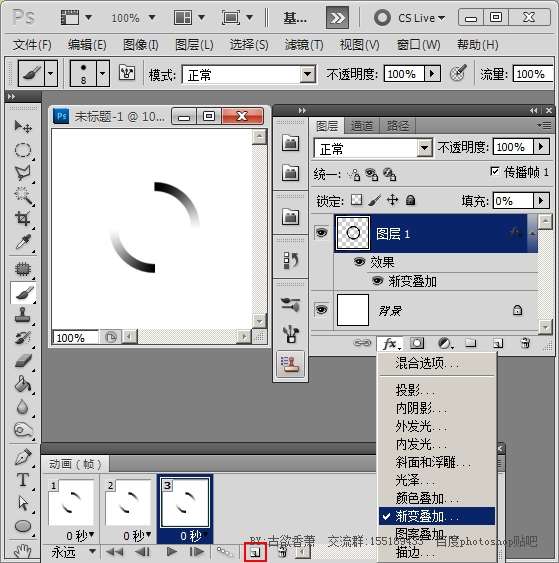
Task: Select the Eraser tool
Action: [23, 360]
